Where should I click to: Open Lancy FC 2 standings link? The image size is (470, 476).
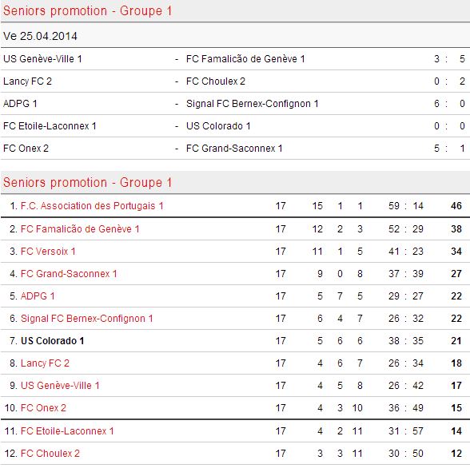(45, 363)
